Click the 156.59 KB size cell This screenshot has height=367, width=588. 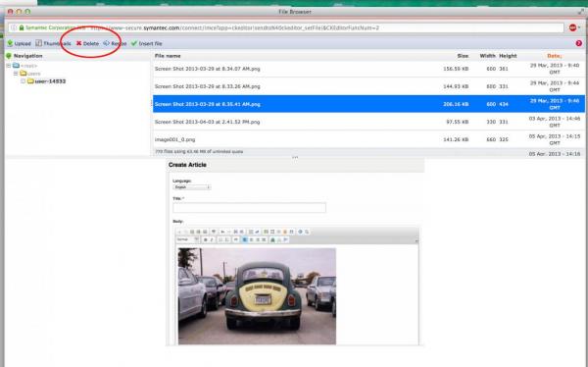pyautogui.click(x=456, y=69)
